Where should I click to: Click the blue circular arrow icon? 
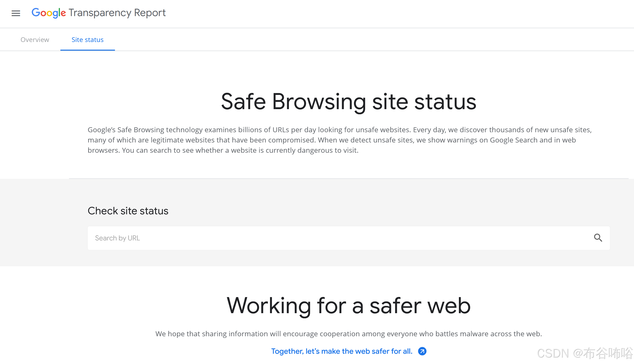[x=422, y=351]
